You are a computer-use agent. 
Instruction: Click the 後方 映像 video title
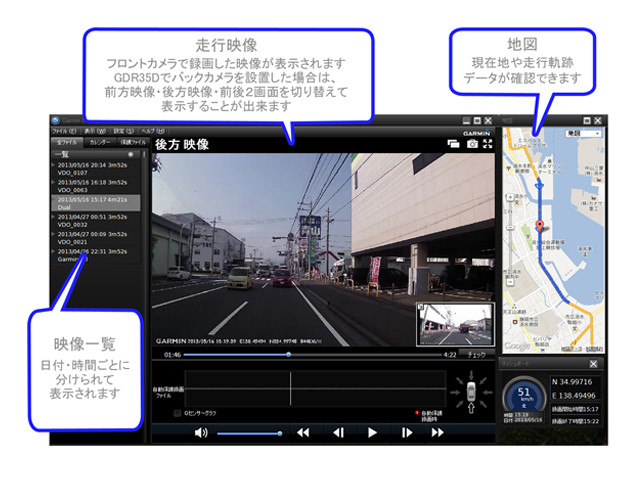182,144
